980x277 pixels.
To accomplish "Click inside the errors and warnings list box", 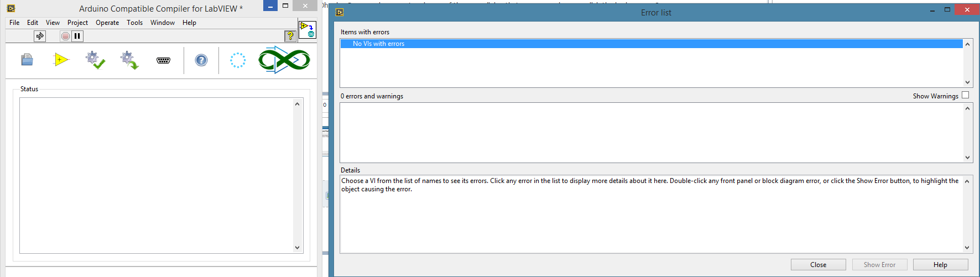I will pos(651,133).
